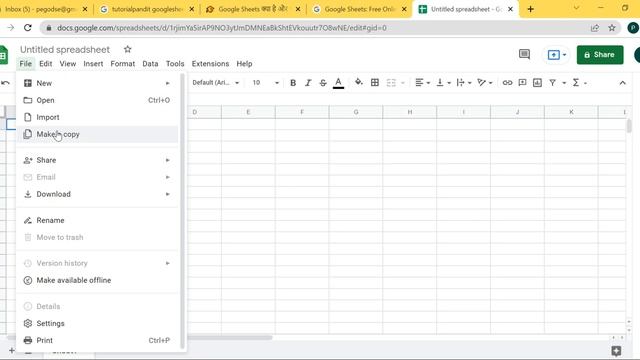Open horizontal align options
Viewport: 640px width, 360px height.
point(422,83)
